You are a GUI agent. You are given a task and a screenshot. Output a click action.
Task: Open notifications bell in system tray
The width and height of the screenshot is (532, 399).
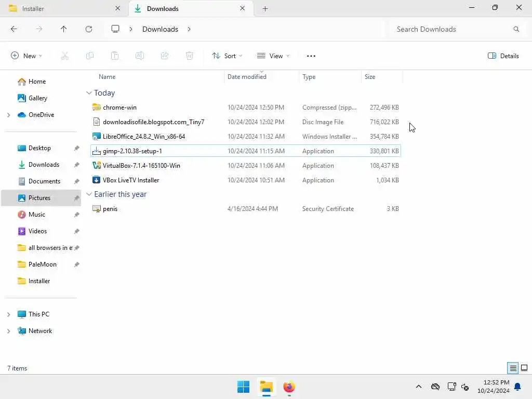click(517, 387)
